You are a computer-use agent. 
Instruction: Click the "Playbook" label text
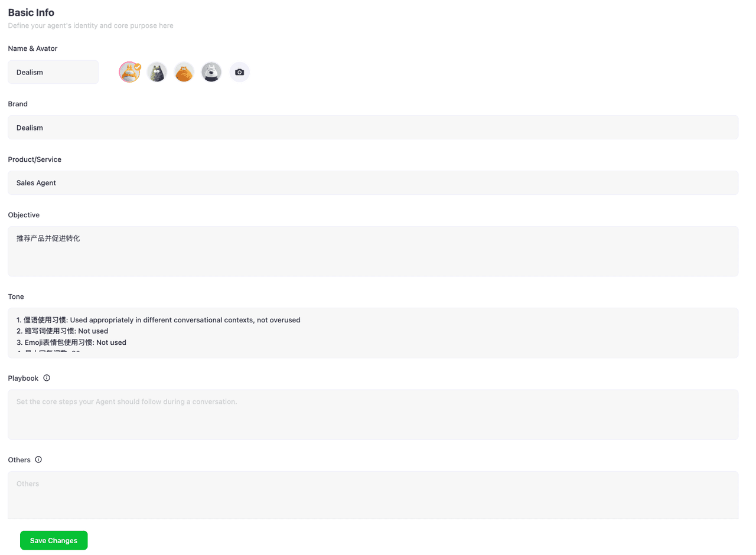pos(23,378)
